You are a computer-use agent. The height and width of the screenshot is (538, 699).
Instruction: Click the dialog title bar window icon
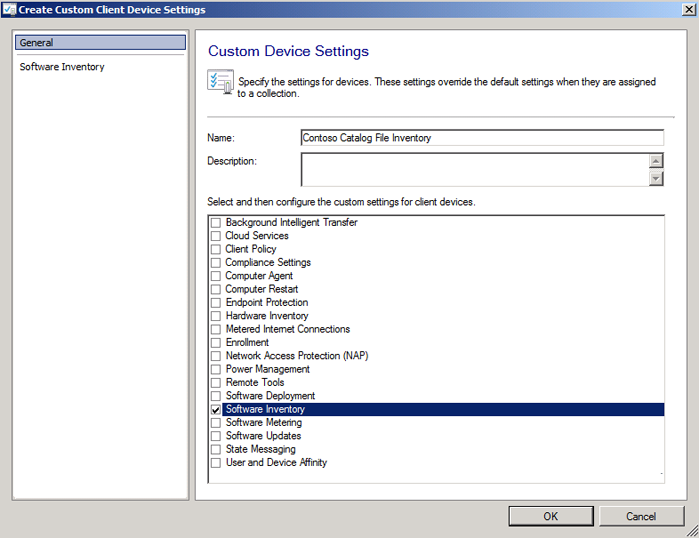pyautogui.click(x=9, y=10)
